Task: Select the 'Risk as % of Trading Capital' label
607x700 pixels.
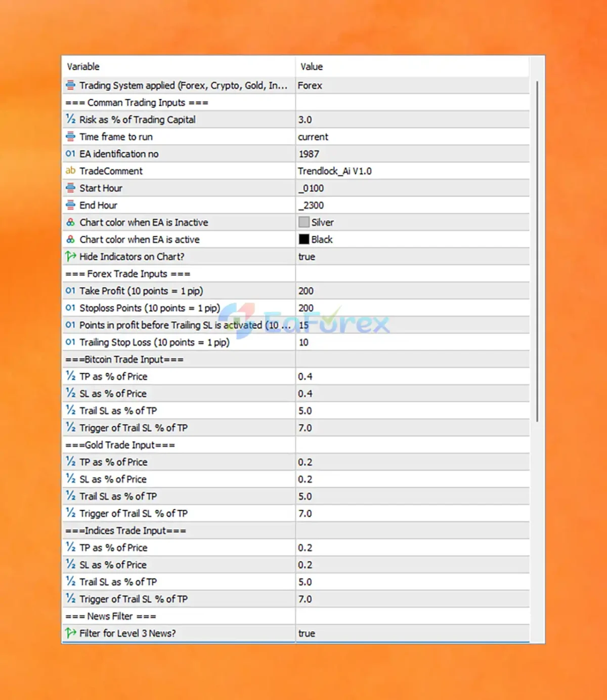Action: coord(138,119)
